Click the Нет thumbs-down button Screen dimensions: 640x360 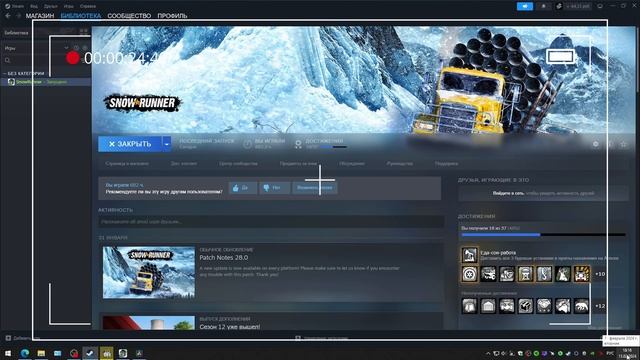point(274,188)
